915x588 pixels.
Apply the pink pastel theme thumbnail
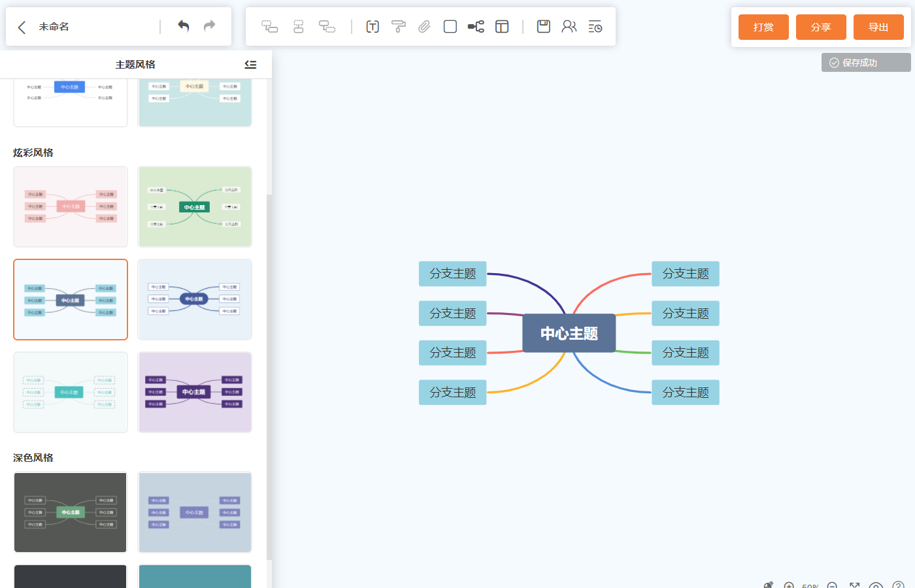tap(71, 206)
